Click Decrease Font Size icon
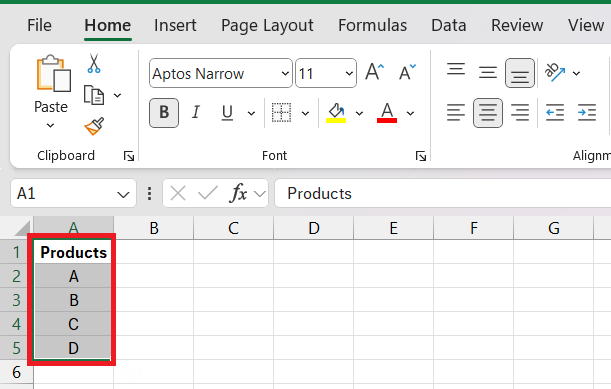 407,72
